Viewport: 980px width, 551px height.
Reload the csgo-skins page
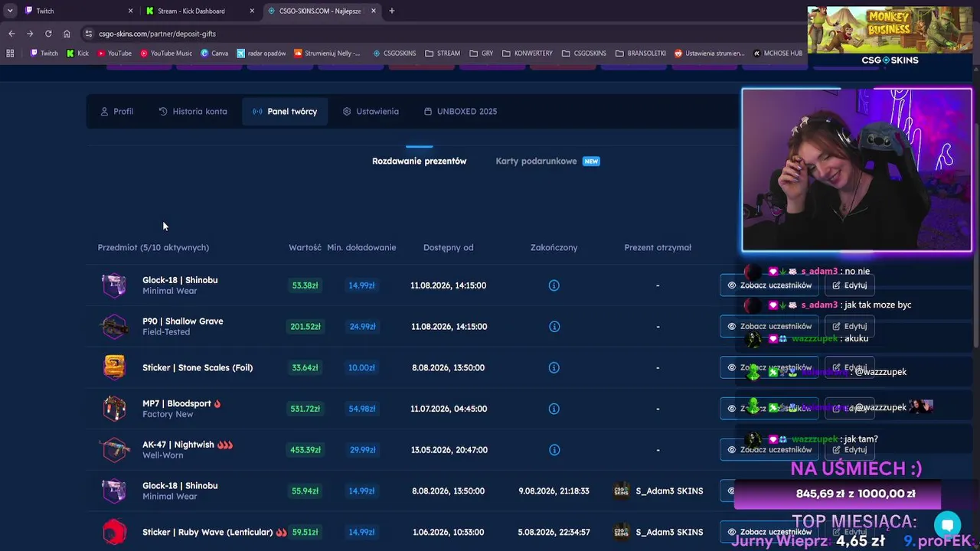tap(48, 34)
